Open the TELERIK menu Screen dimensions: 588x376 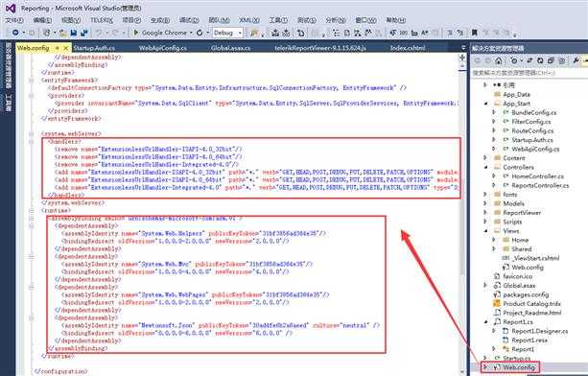click(x=102, y=20)
